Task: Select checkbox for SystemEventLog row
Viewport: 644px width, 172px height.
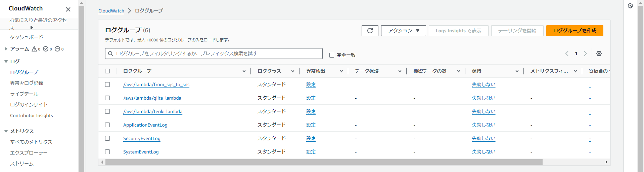Action: (107, 152)
